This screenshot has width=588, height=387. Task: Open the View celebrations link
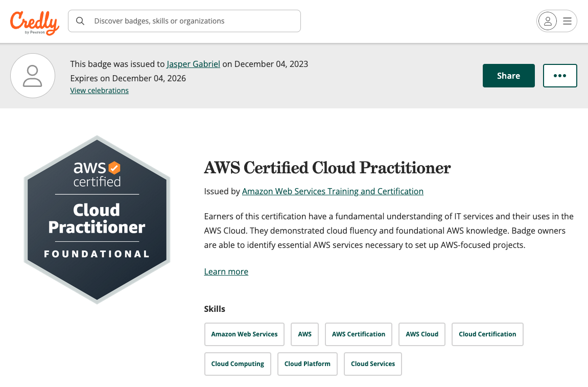[99, 90]
